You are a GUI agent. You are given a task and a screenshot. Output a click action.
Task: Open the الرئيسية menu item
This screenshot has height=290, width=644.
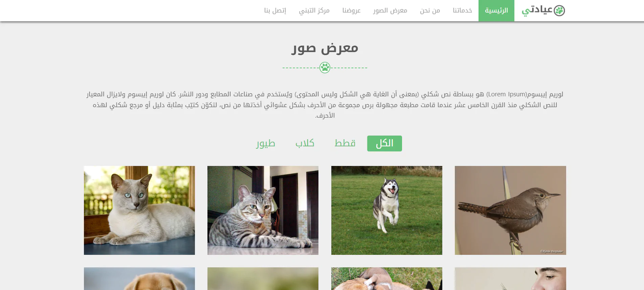[x=496, y=10]
